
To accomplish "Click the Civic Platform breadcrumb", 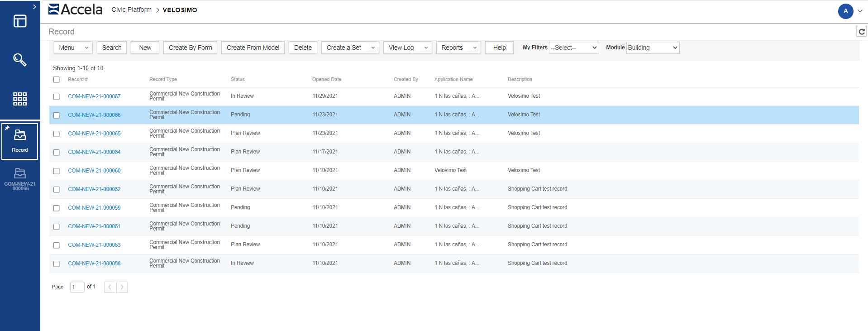I will 132,10.
